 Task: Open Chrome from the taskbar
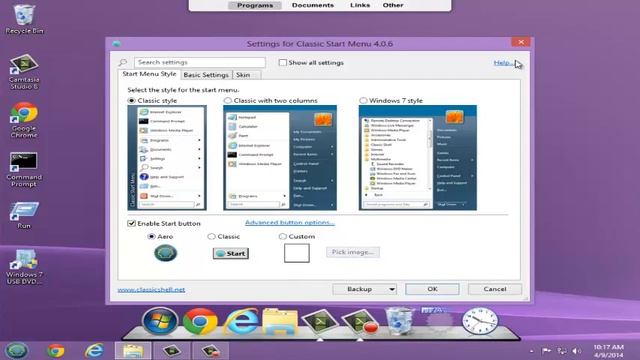point(56,351)
